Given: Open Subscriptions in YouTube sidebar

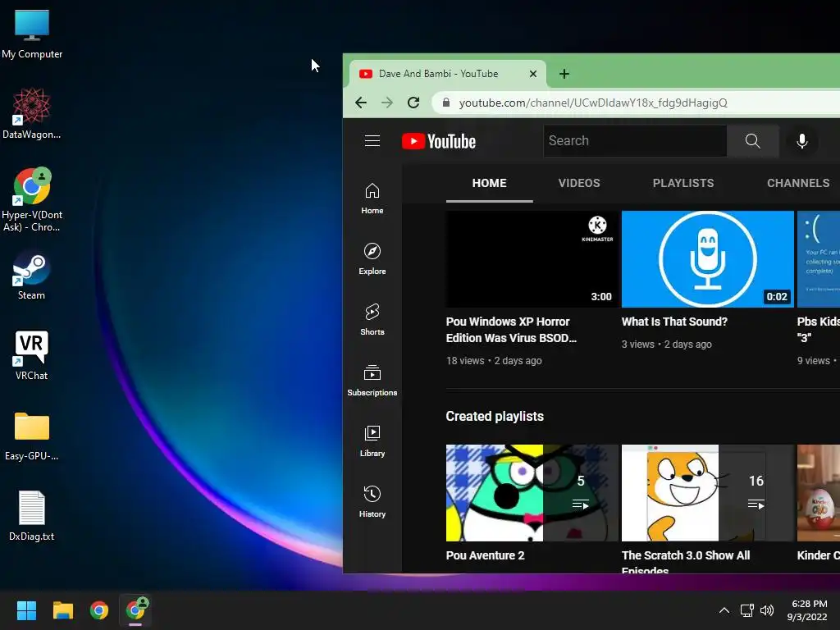Looking at the screenshot, I should pos(372,381).
